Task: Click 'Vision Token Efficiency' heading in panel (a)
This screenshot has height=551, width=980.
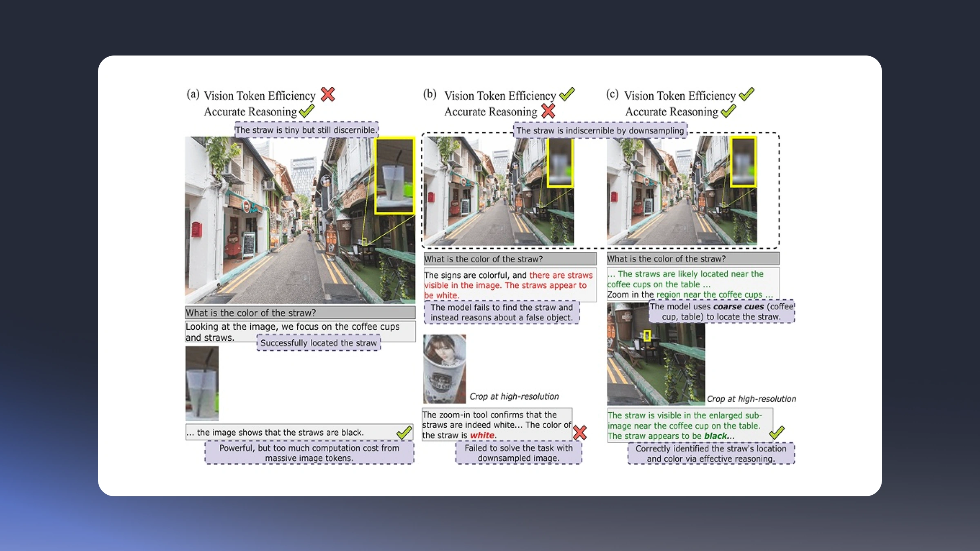Action: (260, 96)
